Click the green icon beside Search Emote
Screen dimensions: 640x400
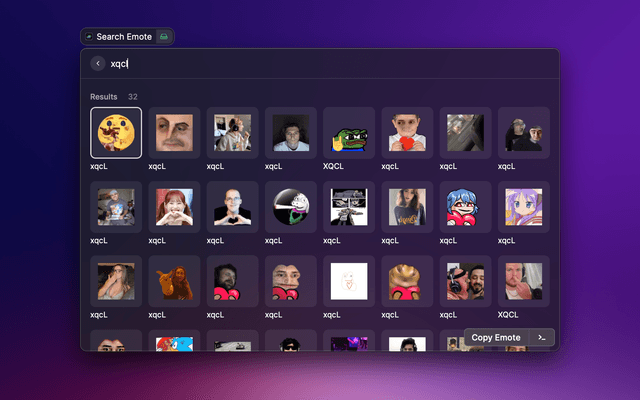164,36
